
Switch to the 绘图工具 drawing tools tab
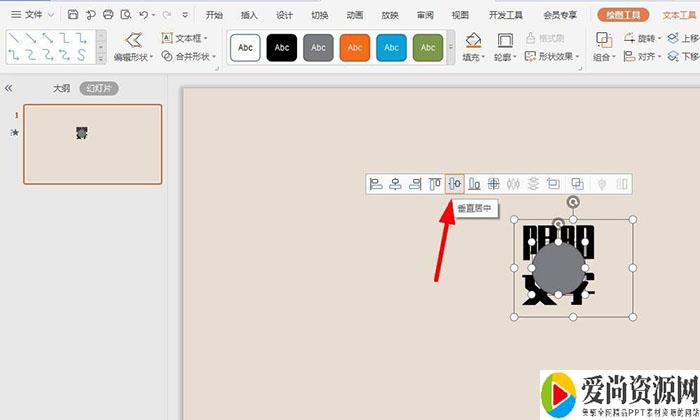(622, 15)
